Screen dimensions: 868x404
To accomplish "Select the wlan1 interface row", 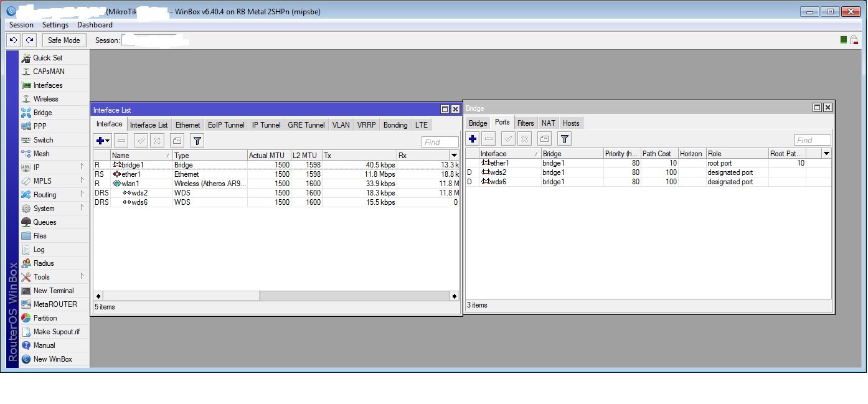I will 276,184.
